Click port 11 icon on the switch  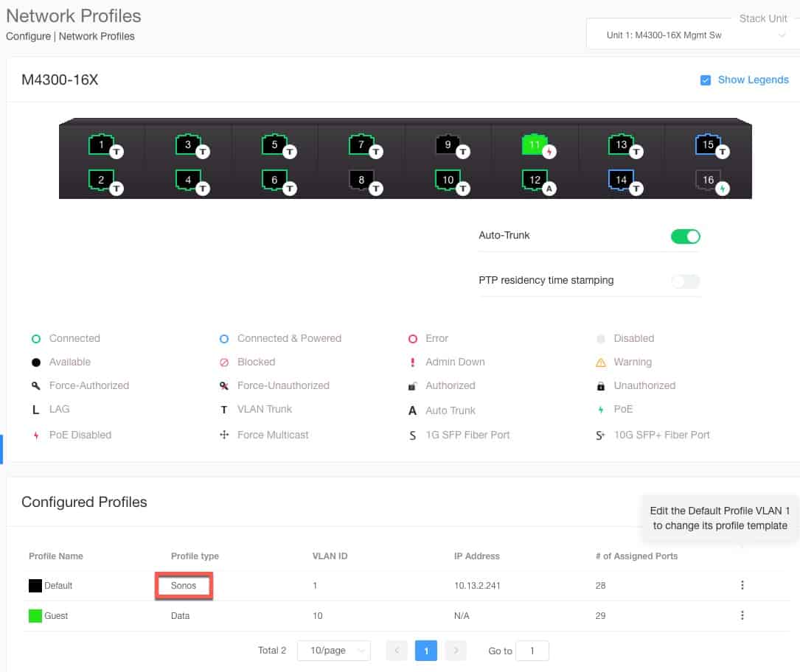click(x=535, y=144)
